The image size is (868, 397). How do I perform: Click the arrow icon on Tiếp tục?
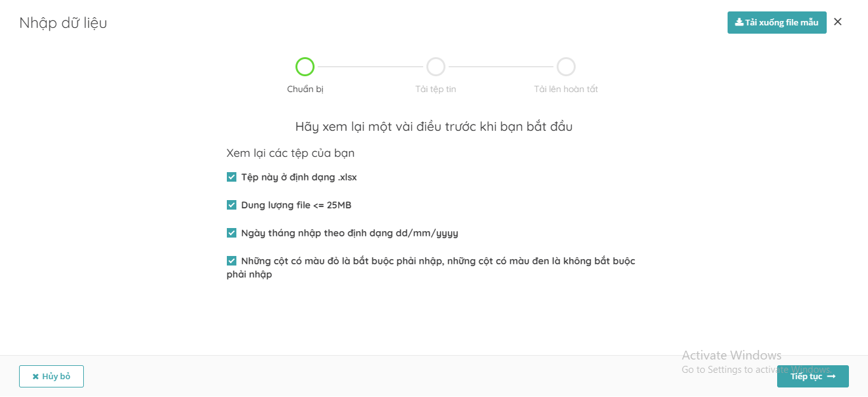831,376
